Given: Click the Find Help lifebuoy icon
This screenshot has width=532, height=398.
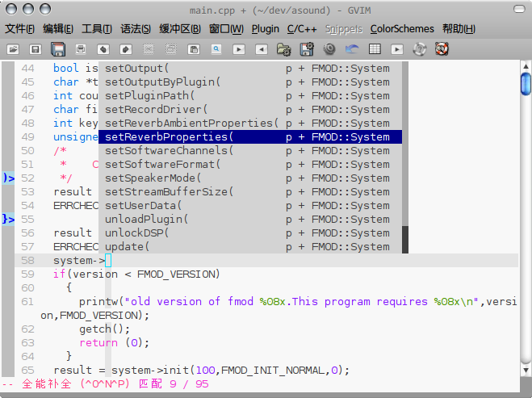Looking at the screenshot, I should (442, 49).
